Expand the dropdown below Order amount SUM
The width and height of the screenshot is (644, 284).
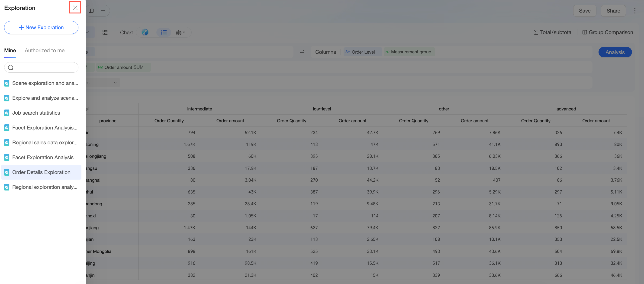coord(103,83)
